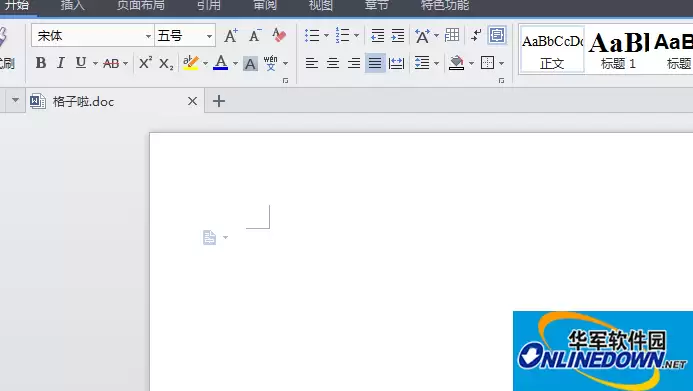
Task: Center align the paragraph
Action: pyautogui.click(x=333, y=63)
